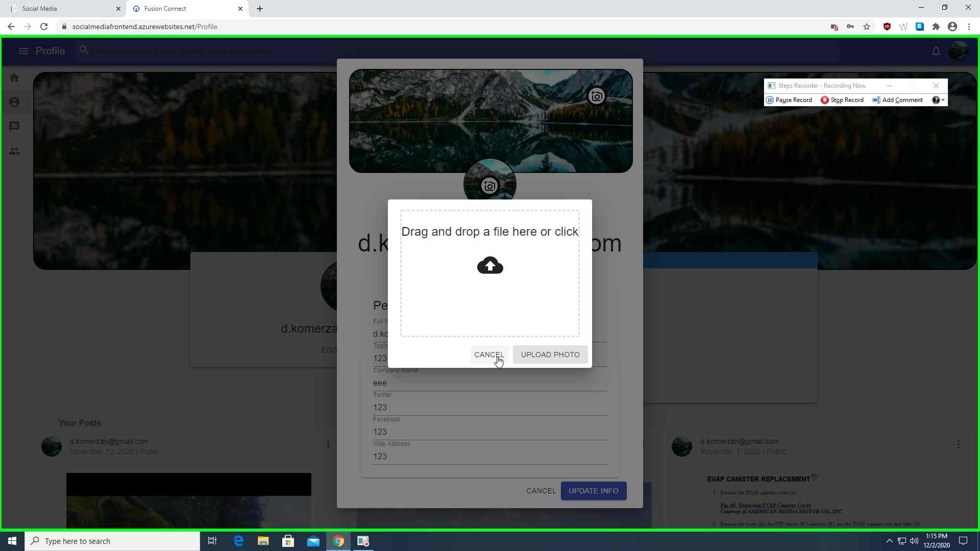The image size is (980, 551).
Task: Click the UPDATE INFO button
Action: (594, 491)
